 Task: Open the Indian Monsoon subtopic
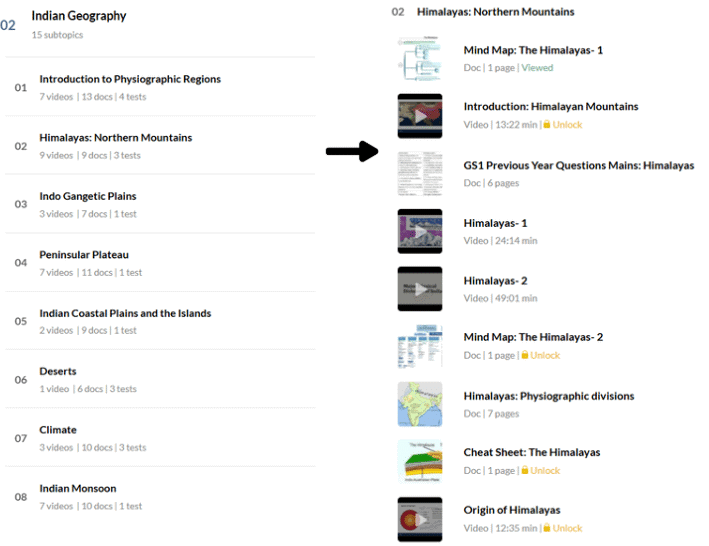tap(160, 497)
